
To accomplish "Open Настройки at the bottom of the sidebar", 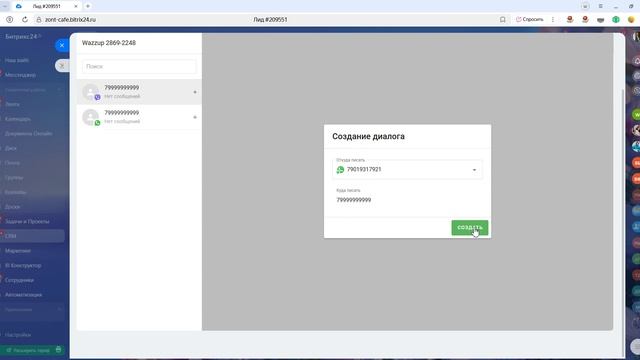I will click(18, 335).
